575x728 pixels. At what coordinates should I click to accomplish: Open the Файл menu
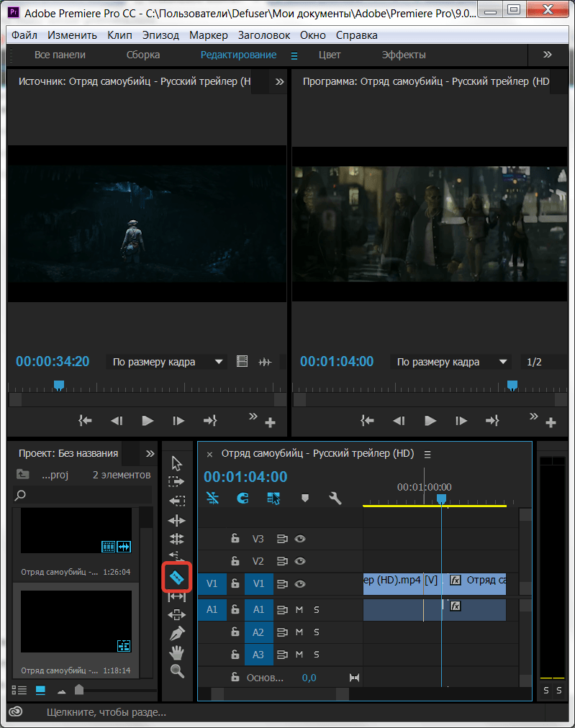pos(24,35)
